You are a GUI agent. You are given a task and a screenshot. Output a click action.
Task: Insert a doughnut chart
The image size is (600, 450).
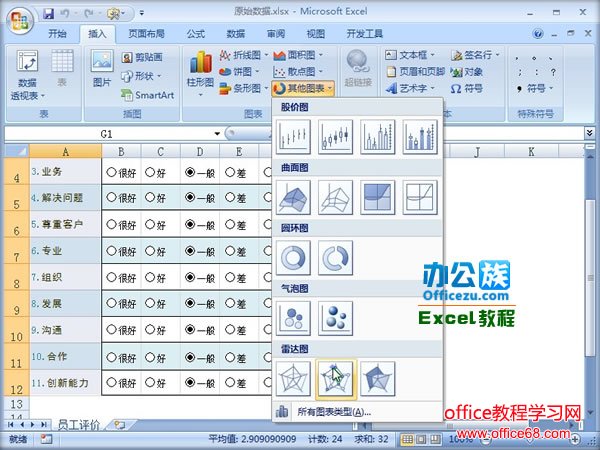tap(293, 258)
